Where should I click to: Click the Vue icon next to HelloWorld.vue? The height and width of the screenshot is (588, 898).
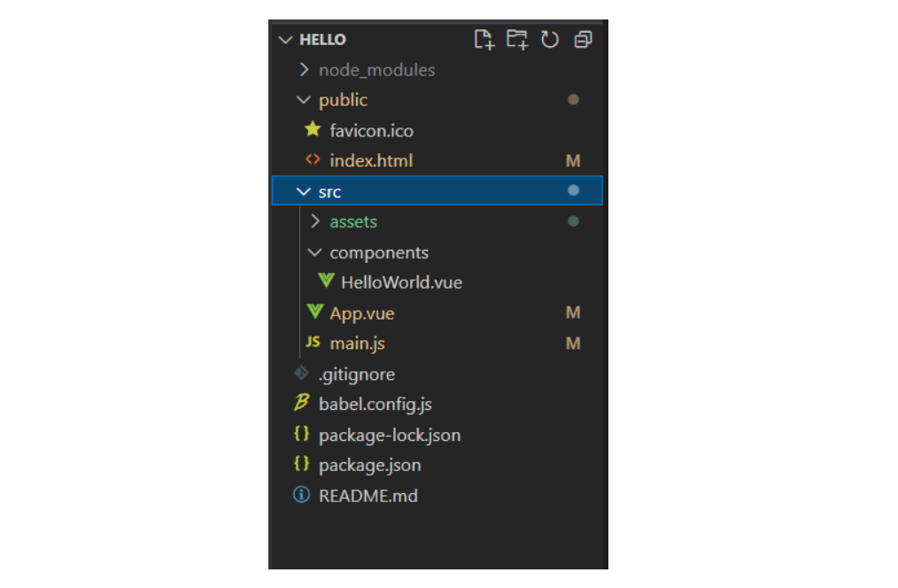[326, 282]
